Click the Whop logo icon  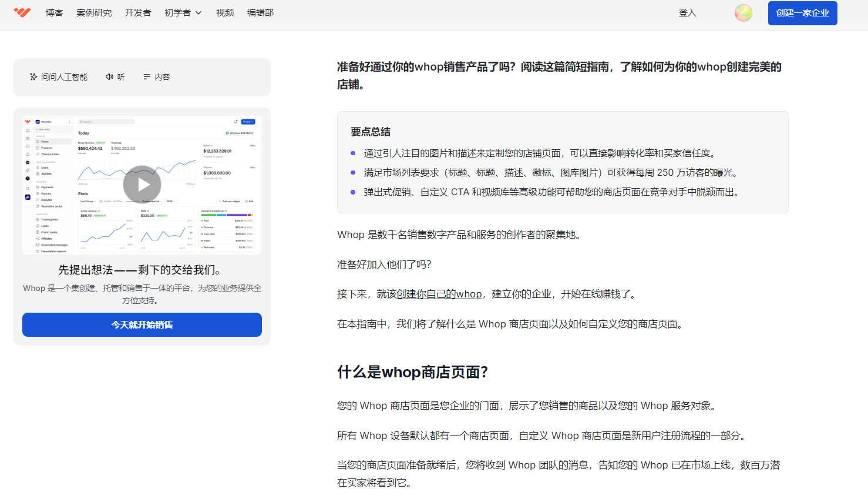22,12
